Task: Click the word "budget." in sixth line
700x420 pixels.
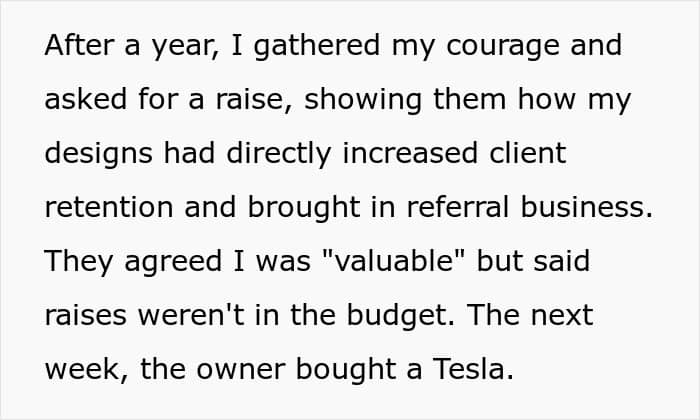Action: tap(401, 317)
